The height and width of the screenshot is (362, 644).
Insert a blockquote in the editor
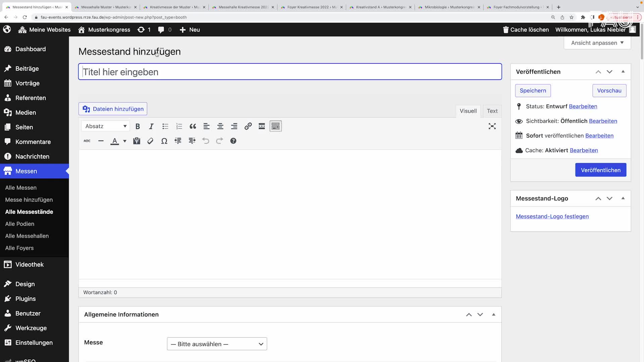193,126
